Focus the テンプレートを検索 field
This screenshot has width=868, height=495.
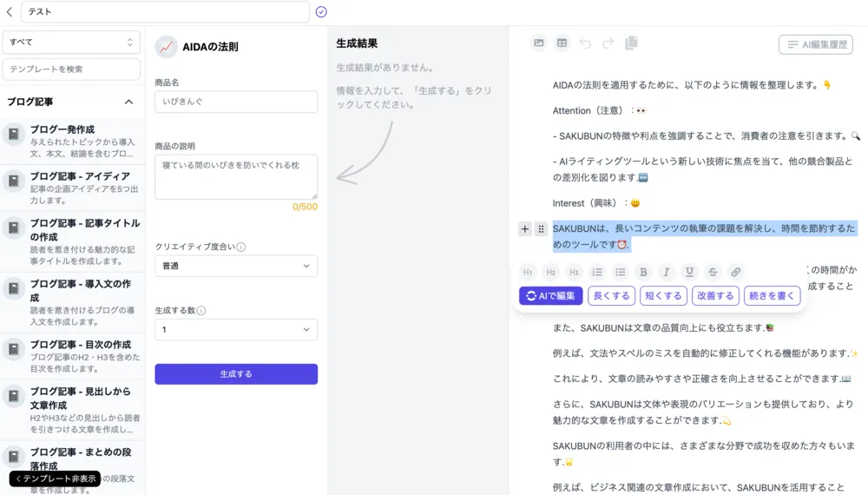click(x=71, y=69)
